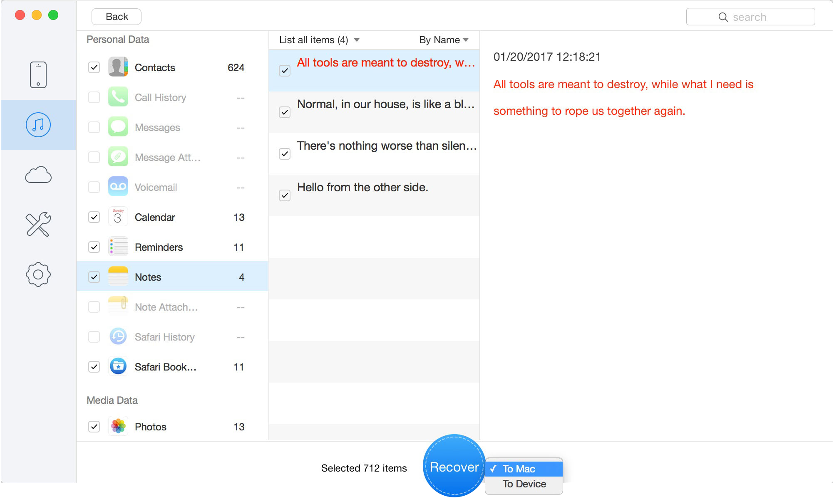Click the Contacts app icon

pyautogui.click(x=118, y=67)
